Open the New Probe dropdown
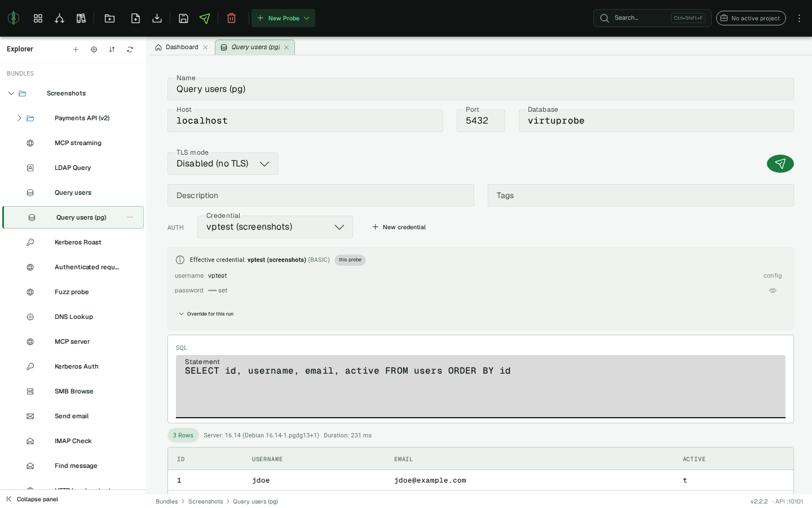This screenshot has height=508, width=812. click(283, 18)
